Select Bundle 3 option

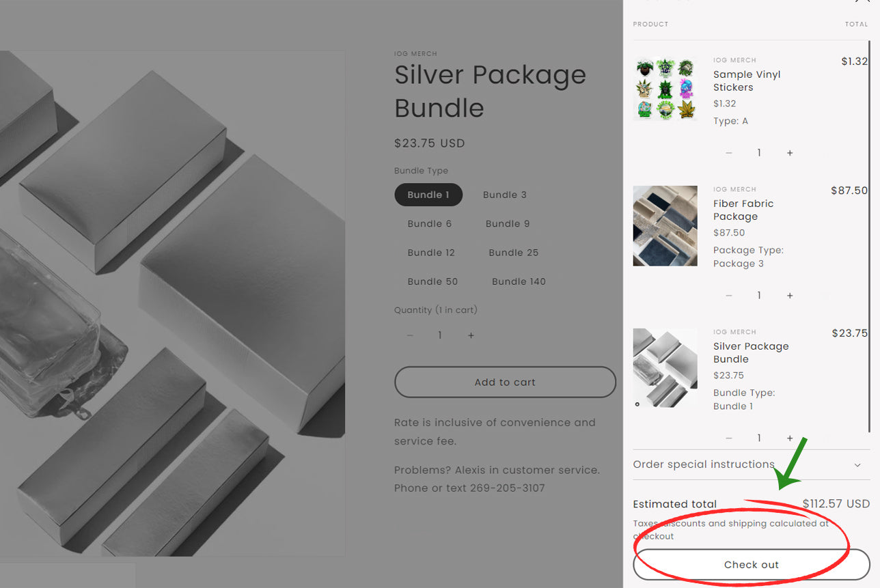point(505,195)
